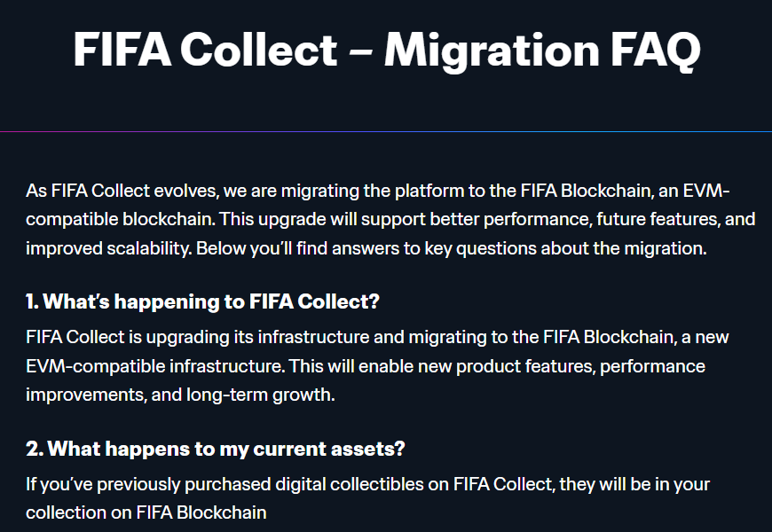The image size is (772, 532).
Task: Click the intro sentence starting "As FIFA Collect evolves"
Action: point(390,219)
